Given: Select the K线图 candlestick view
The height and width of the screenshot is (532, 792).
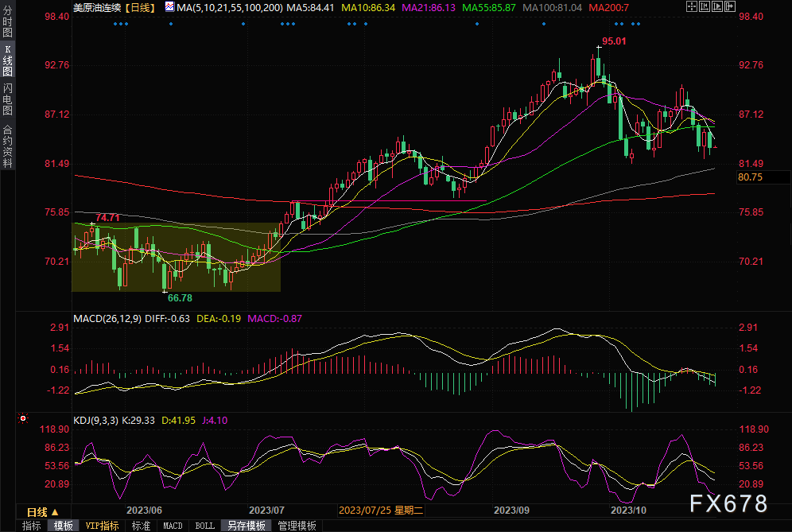Looking at the screenshot, I should pyautogui.click(x=7, y=60).
